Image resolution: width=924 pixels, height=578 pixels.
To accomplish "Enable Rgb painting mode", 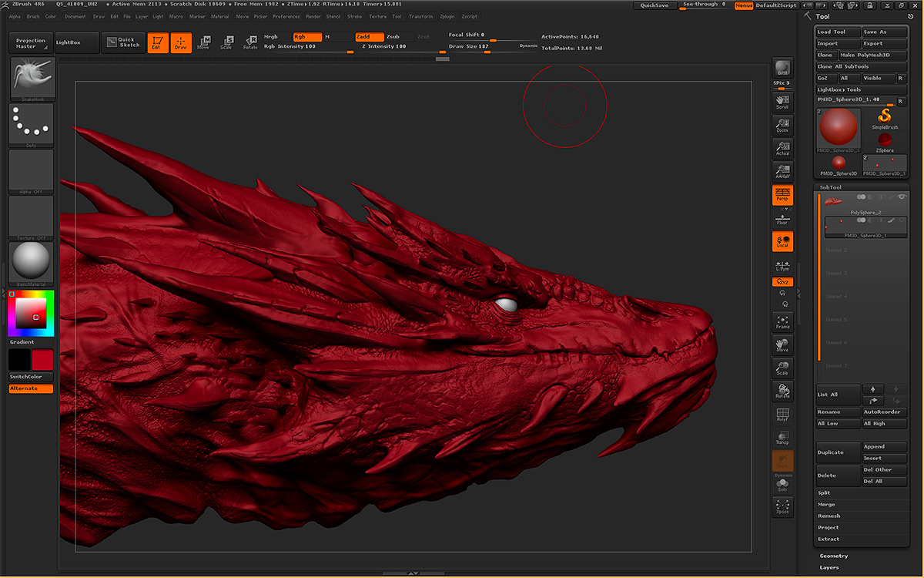I will [x=306, y=35].
